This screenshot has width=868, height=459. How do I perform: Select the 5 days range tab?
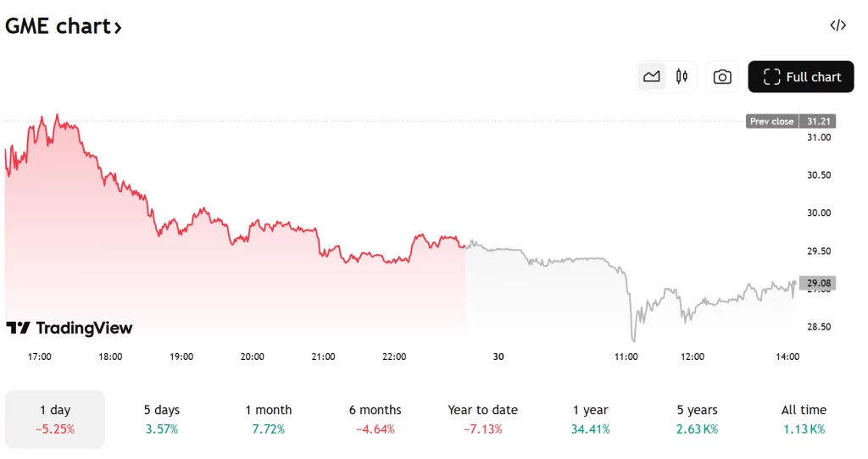pos(161,419)
